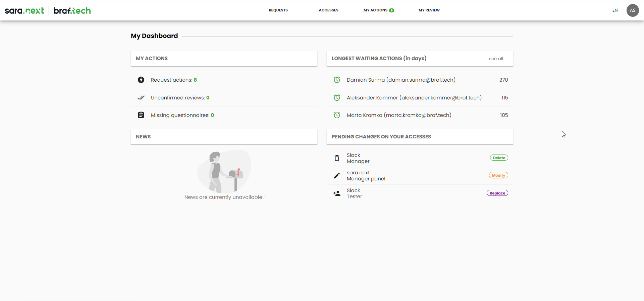
Task: Click the trash icon for Slack Manager
Action: click(337, 158)
